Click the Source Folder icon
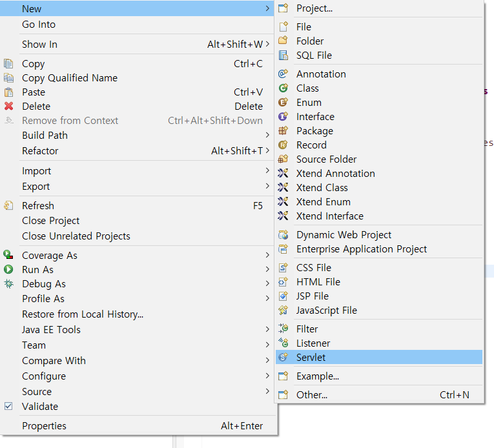Screen dimensions: 494x448 pyautogui.click(x=283, y=159)
